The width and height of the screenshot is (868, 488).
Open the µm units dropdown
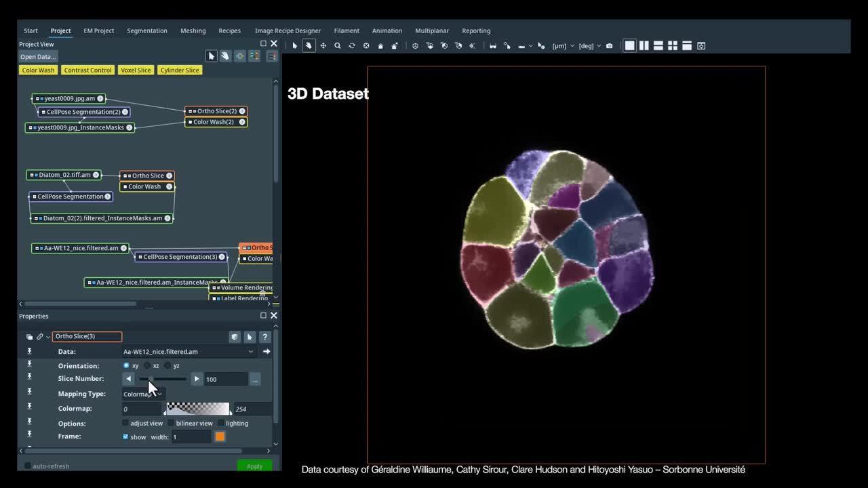(563, 46)
